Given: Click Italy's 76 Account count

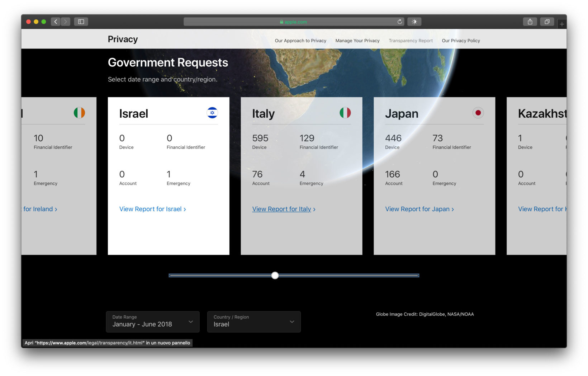Looking at the screenshot, I should click(x=257, y=174).
